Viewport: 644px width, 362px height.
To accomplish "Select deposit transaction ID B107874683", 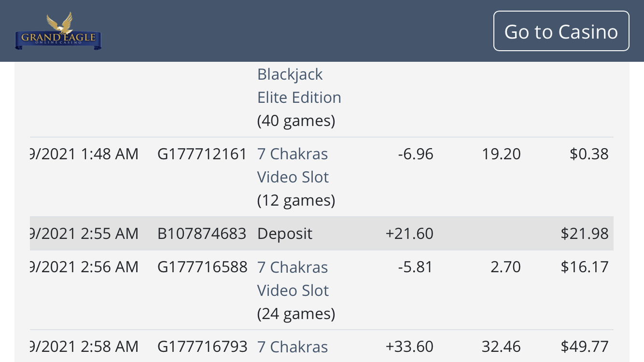I will tap(202, 234).
